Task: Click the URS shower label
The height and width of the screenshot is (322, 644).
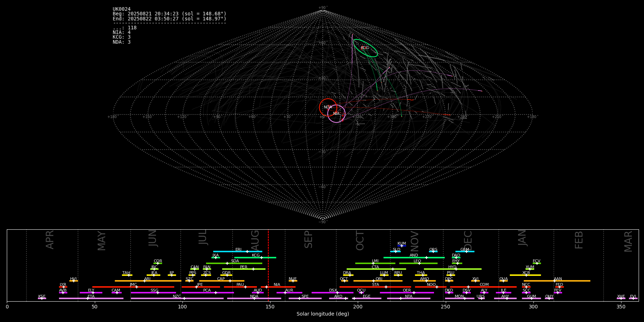Action: point(480,297)
